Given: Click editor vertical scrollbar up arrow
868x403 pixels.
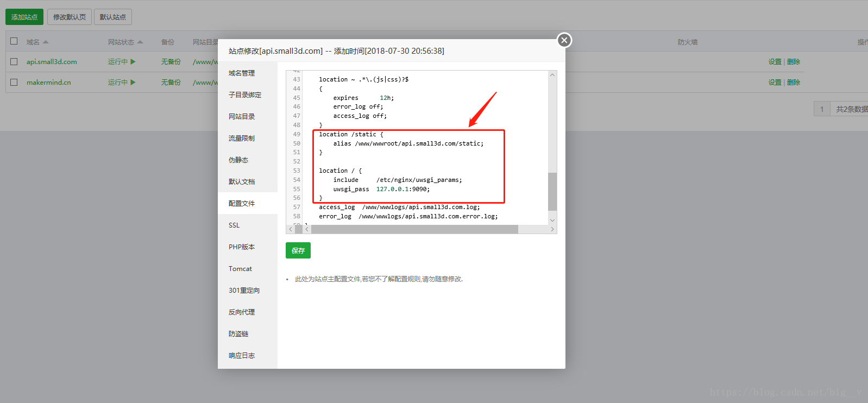Looking at the screenshot, I should tap(552, 75).
